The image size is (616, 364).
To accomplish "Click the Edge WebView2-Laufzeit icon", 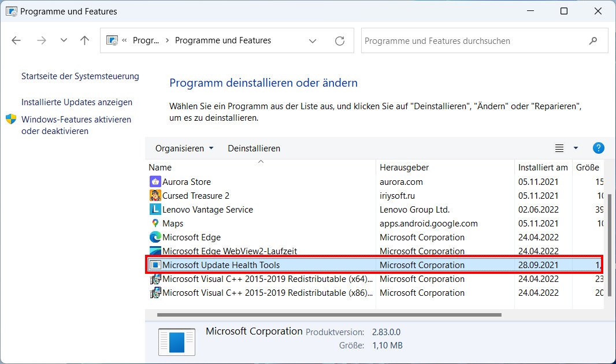I will tap(155, 251).
